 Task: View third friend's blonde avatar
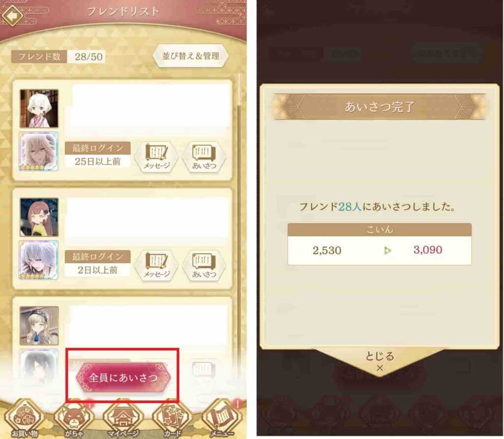39,325
